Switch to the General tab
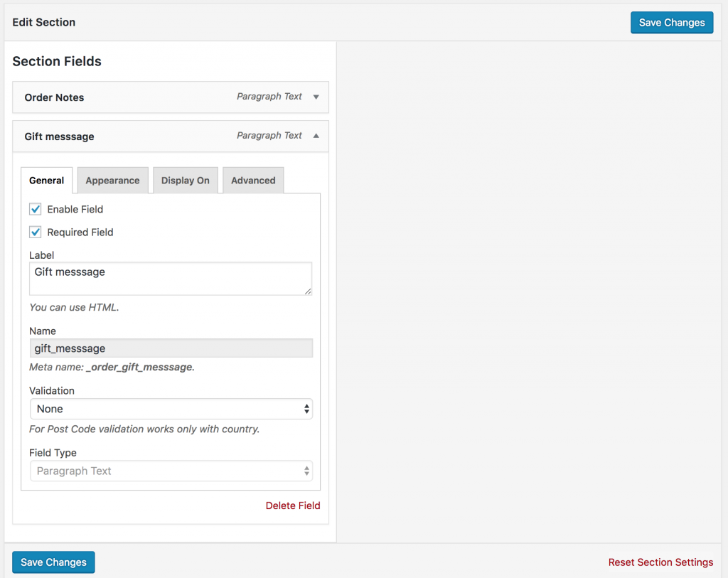This screenshot has height=578, width=728. pyautogui.click(x=46, y=180)
